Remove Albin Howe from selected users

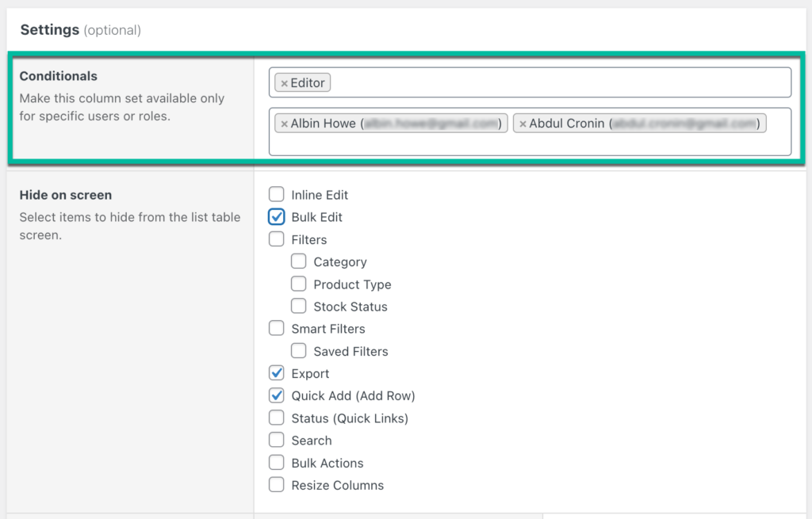coord(285,123)
